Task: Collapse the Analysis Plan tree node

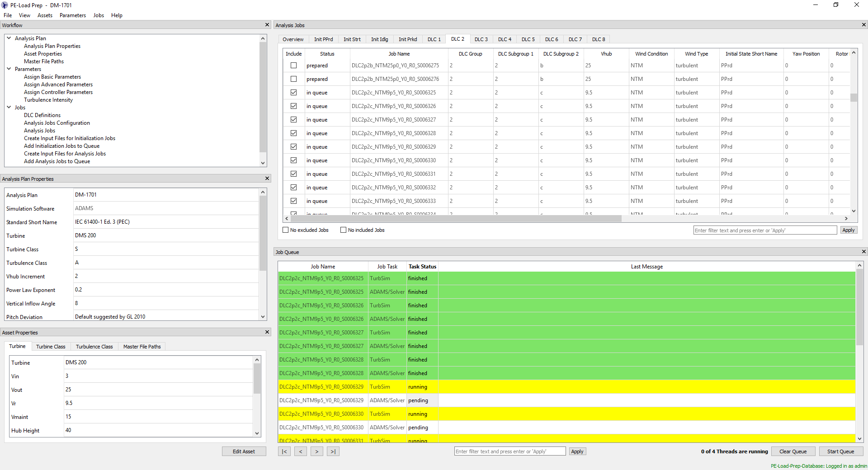Action: tap(9, 38)
